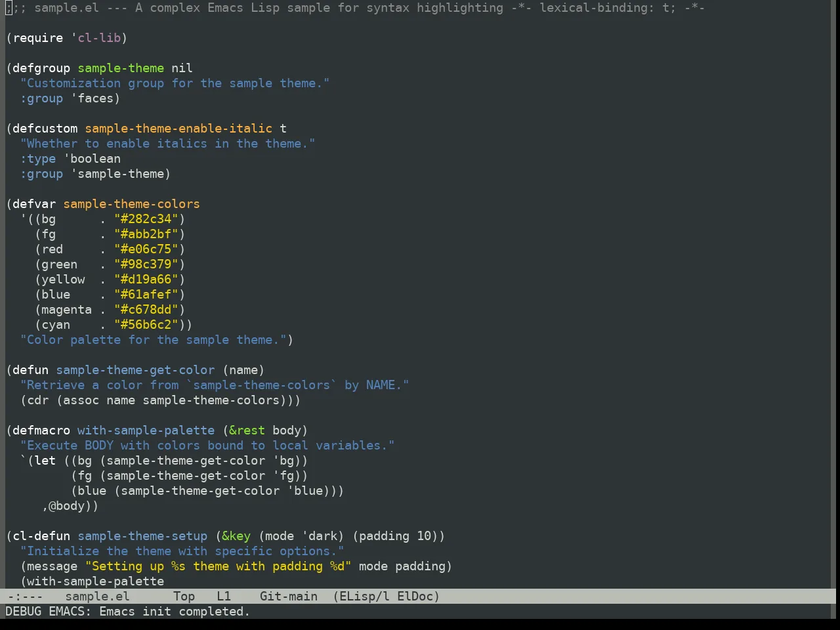The image size is (840, 630).
Task: Click the "#d19a66" color string
Action: [x=146, y=280]
